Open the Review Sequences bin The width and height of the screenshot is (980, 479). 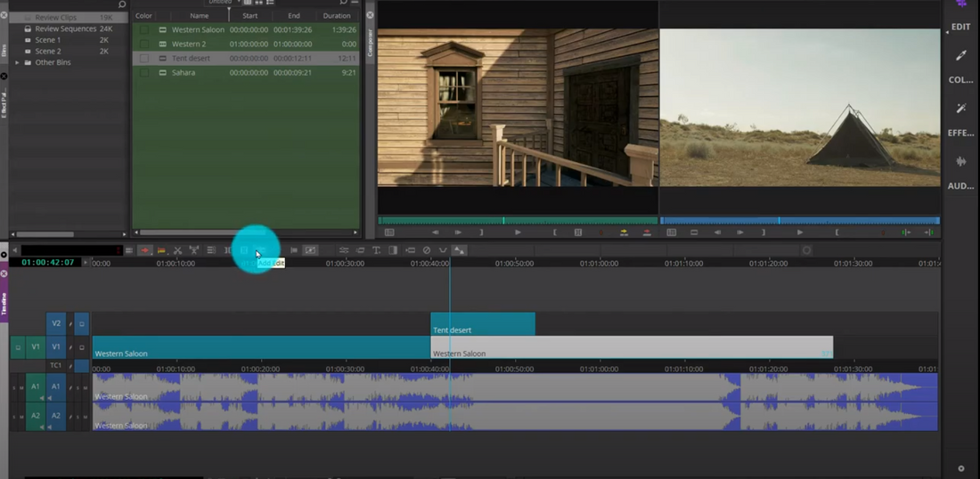tap(66, 28)
